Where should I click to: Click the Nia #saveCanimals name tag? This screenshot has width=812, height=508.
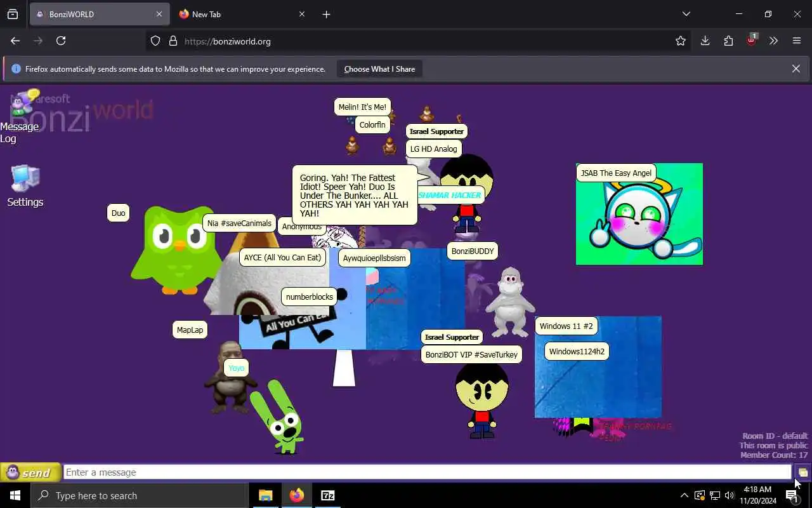239,223
